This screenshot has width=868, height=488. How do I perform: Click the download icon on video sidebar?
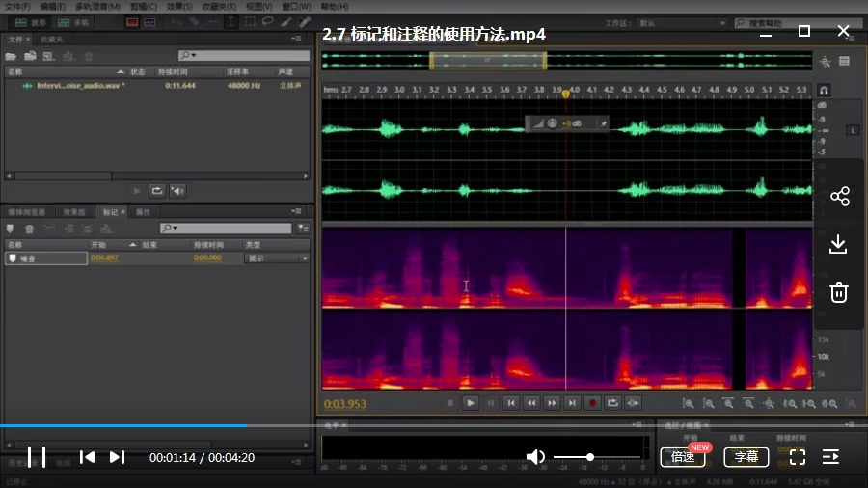pos(838,244)
